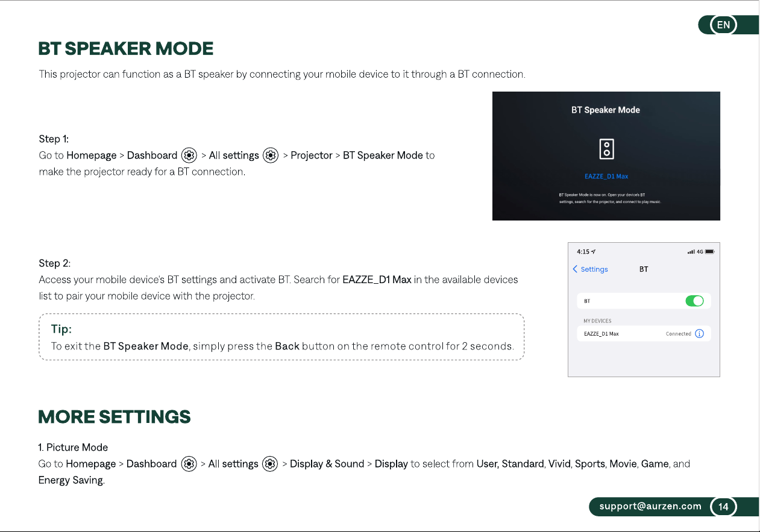Click the blue EAZZE_D1 Max device name
The width and height of the screenshot is (760, 532).
(x=606, y=177)
